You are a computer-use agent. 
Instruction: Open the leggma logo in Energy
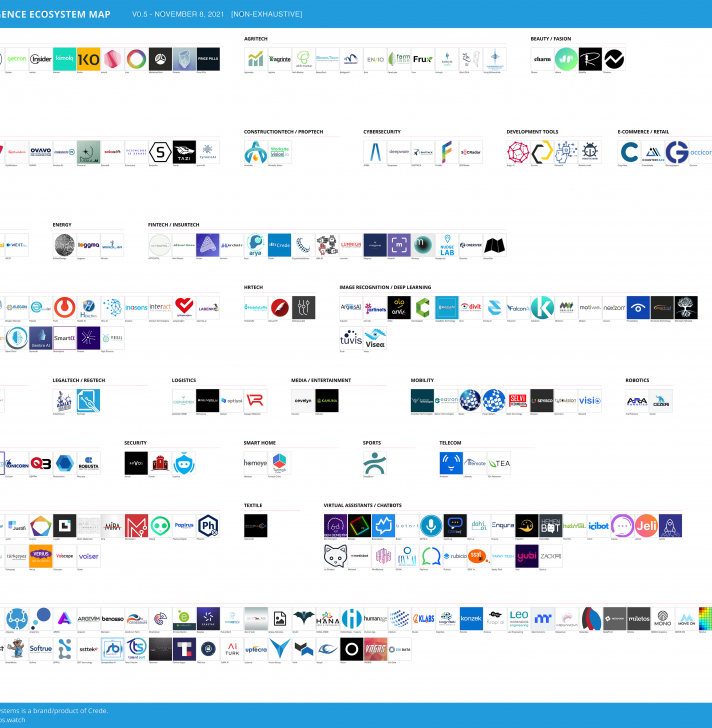click(89, 245)
